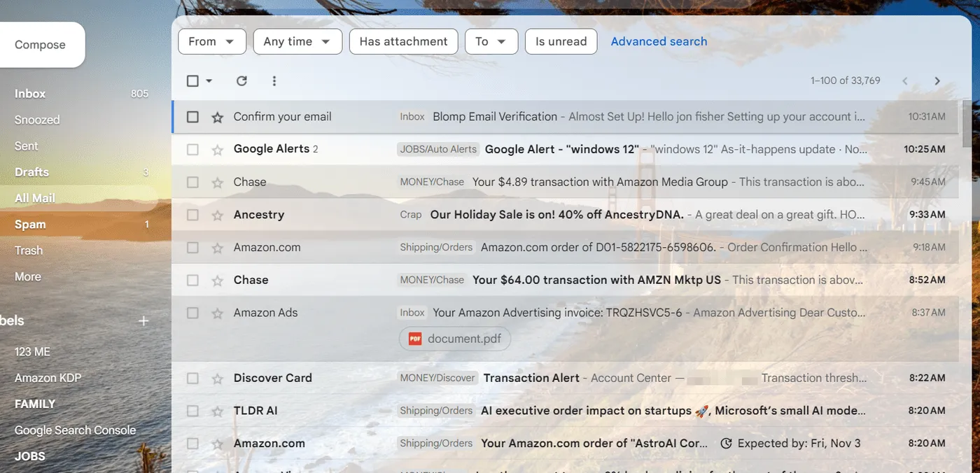
Task: Star the TLDR AI email
Action: coord(216,410)
